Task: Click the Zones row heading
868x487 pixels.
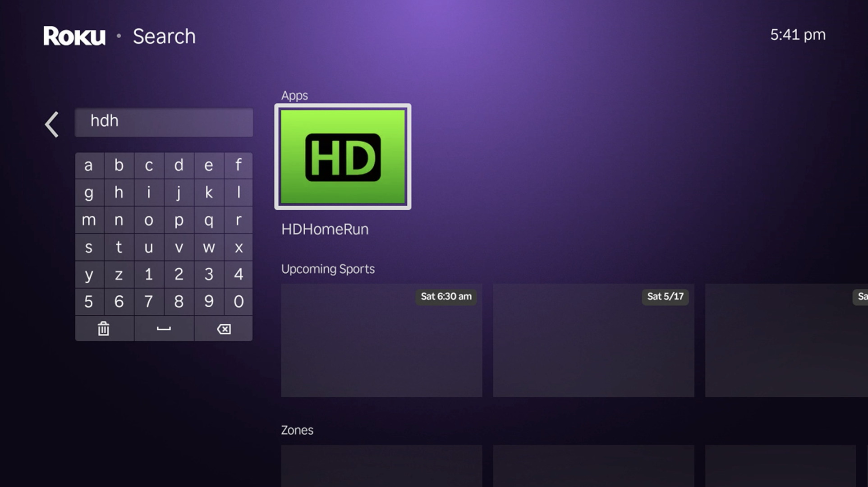Action: [x=297, y=430]
